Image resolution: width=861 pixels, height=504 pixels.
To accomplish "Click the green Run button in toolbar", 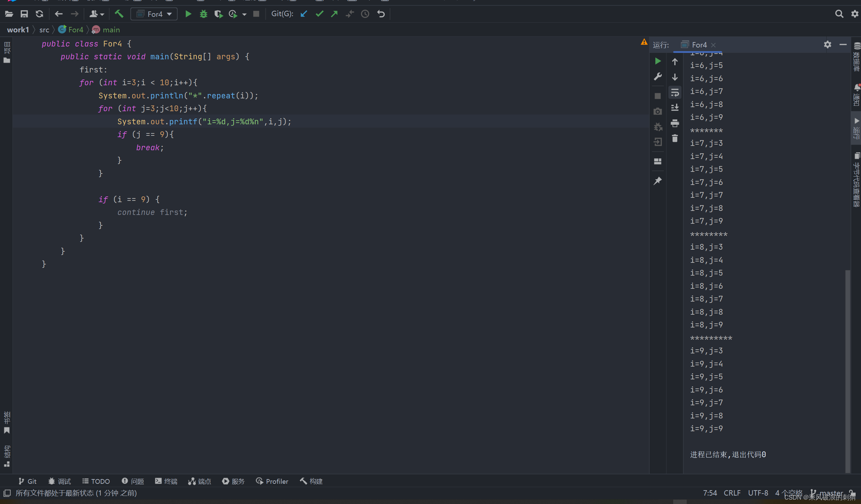I will tap(188, 14).
